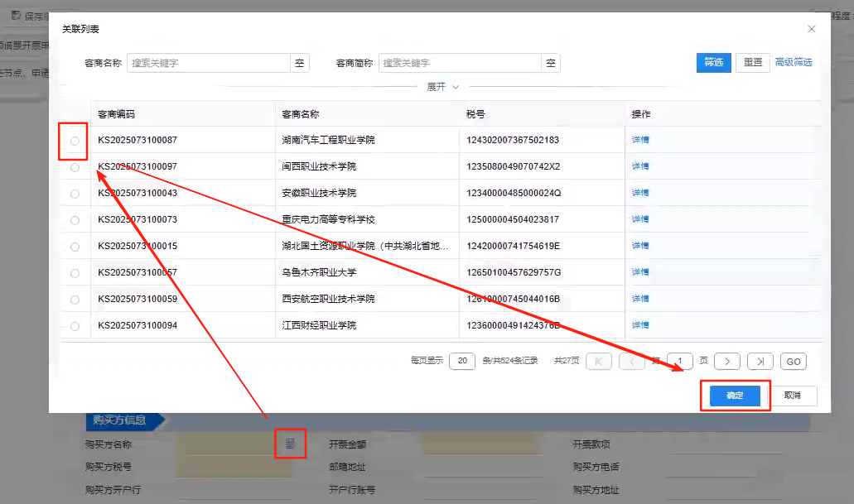Click the next page arrow in pagination
The image size is (854, 504).
(726, 361)
